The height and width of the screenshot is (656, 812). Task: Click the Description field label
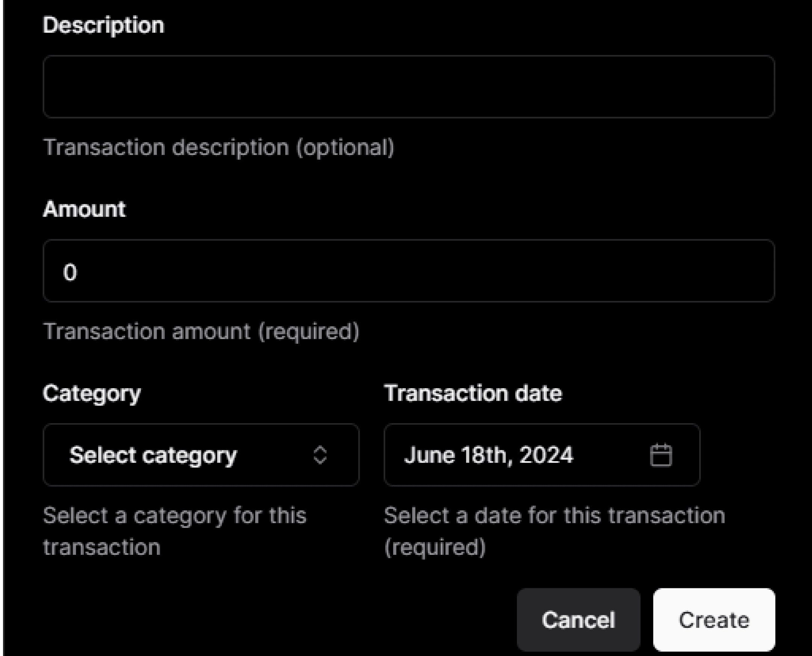(103, 26)
